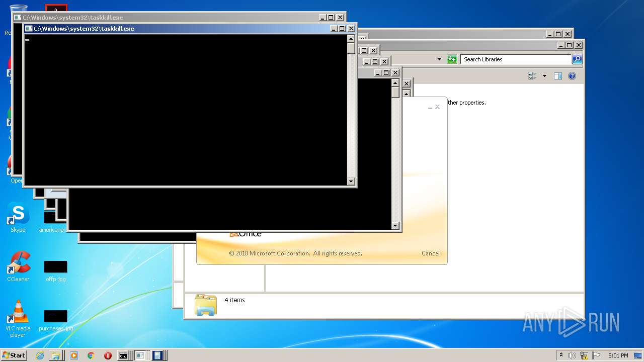Minimize the front taskkill.exe window

(334, 29)
